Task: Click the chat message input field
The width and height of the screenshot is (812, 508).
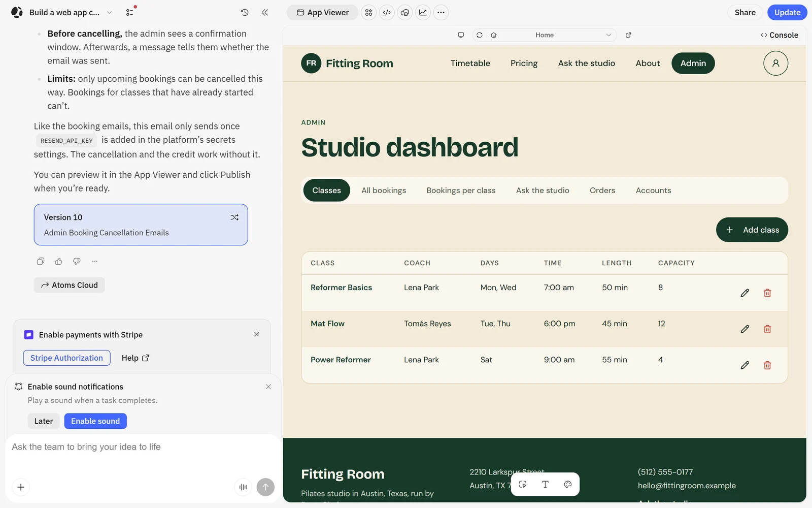Action: click(x=142, y=455)
